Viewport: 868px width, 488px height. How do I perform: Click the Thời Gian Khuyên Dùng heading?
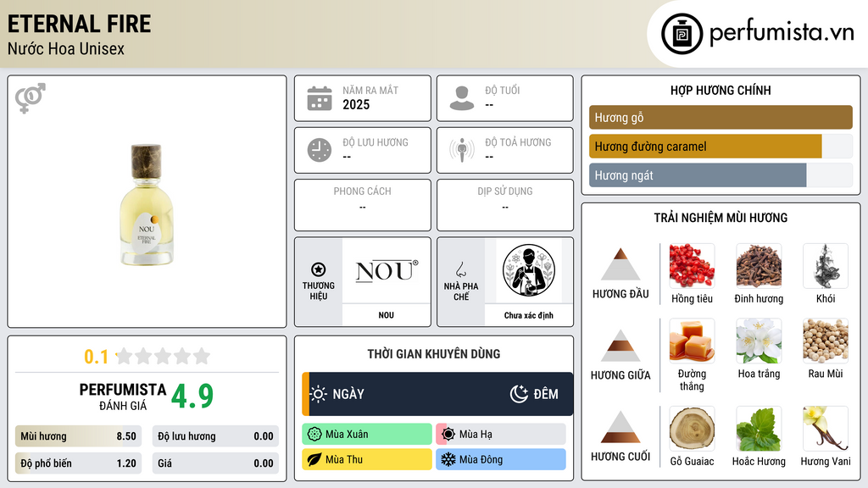pyautogui.click(x=434, y=354)
